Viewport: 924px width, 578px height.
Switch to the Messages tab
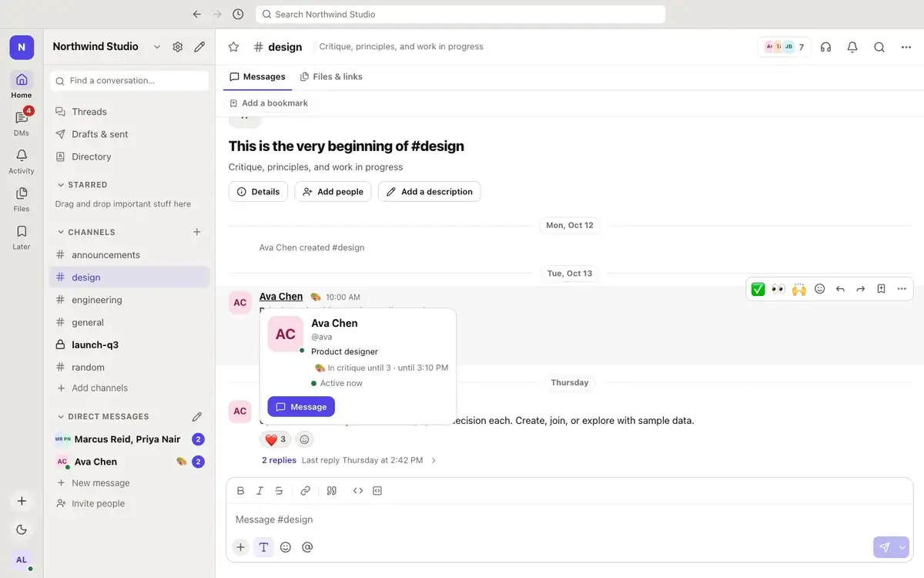[x=257, y=77]
